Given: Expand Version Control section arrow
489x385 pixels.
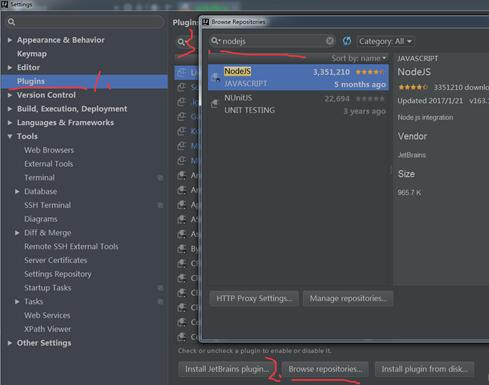Looking at the screenshot, I should [10, 95].
